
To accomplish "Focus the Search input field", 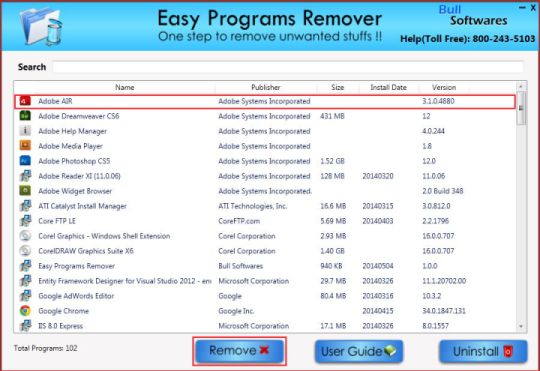I will click(x=288, y=67).
